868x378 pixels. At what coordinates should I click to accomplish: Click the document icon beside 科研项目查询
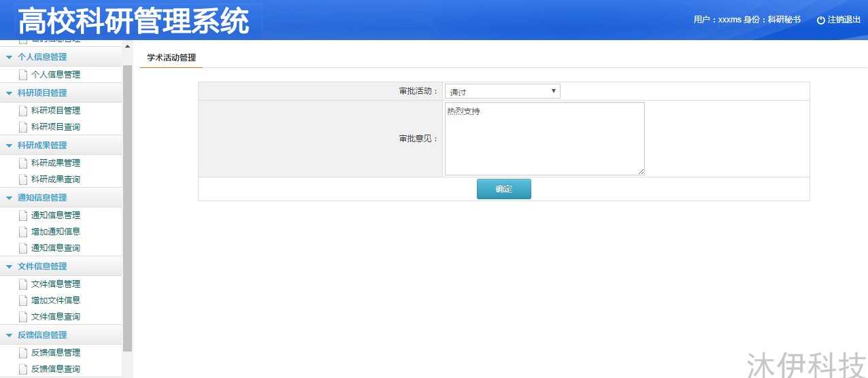point(23,127)
